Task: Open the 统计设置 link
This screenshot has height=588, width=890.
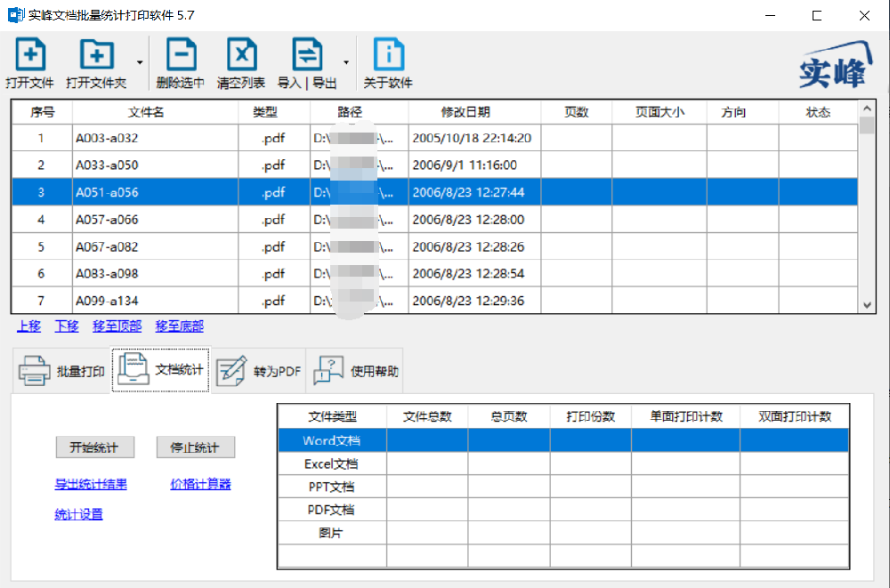Action: point(78,514)
